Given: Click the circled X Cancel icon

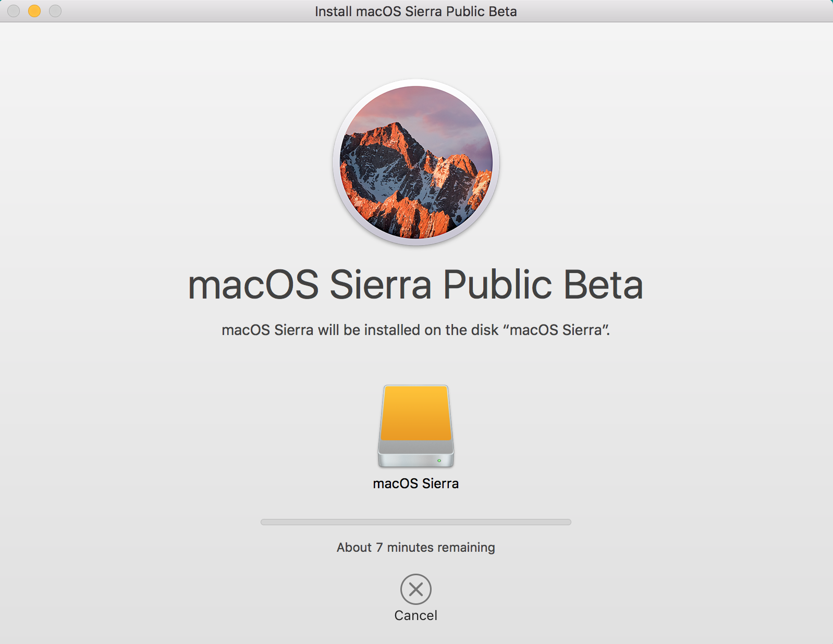Looking at the screenshot, I should tap(415, 589).
